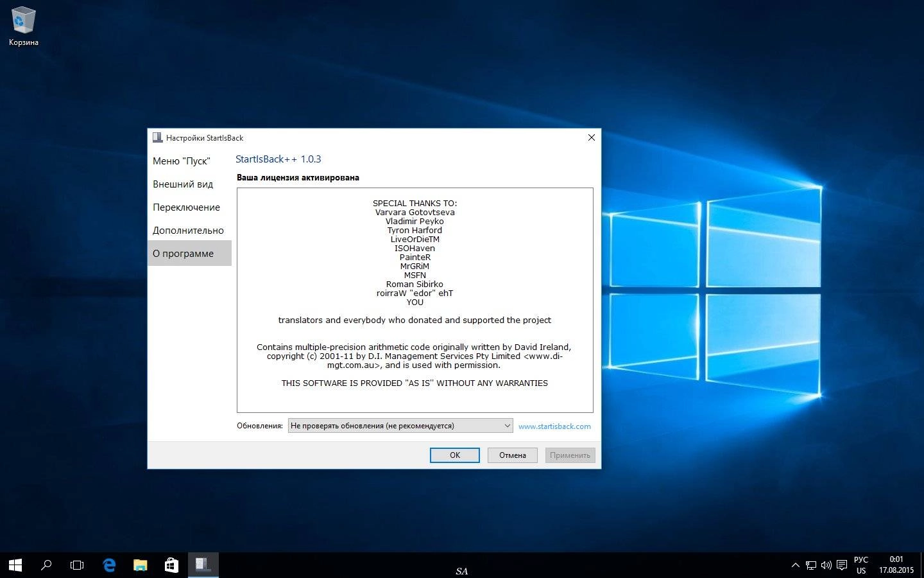This screenshot has width=924, height=578.
Task: Open taskbar search magnifier
Action: click(46, 565)
